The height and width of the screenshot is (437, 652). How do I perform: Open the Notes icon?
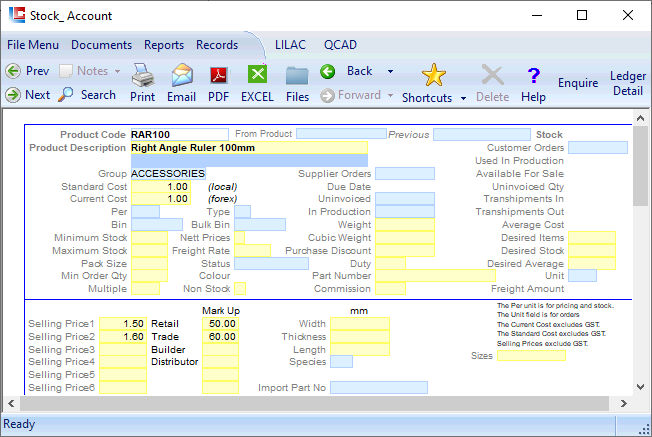66,71
